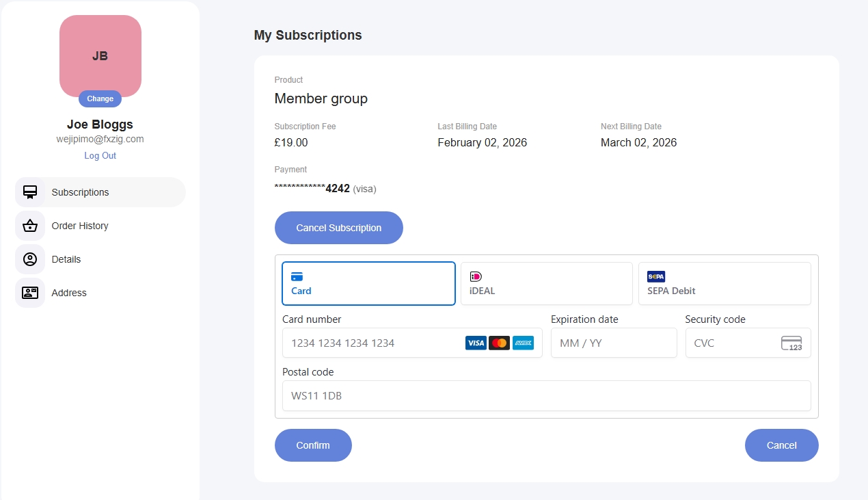Click the Subscriptions sidebar icon

click(30, 192)
